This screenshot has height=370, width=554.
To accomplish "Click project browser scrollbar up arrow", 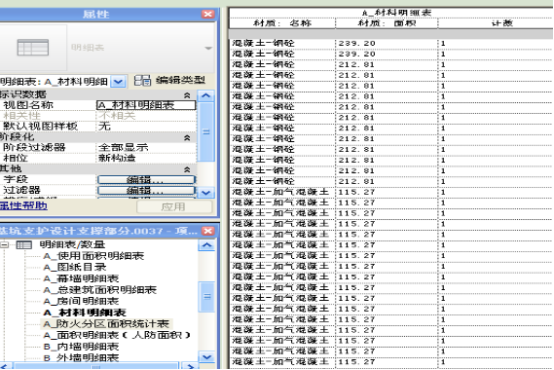I will coord(207,245).
